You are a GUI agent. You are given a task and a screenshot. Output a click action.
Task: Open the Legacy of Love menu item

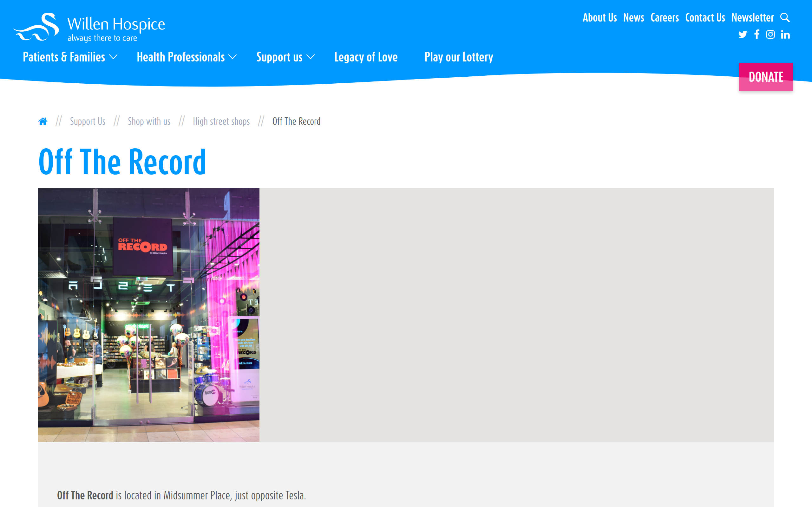pos(366,57)
